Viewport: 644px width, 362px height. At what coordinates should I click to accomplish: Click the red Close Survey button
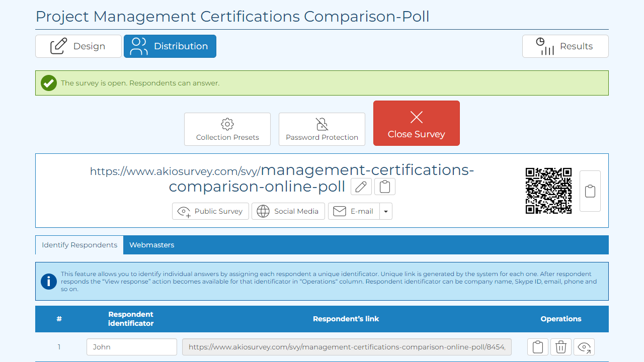[x=417, y=123]
